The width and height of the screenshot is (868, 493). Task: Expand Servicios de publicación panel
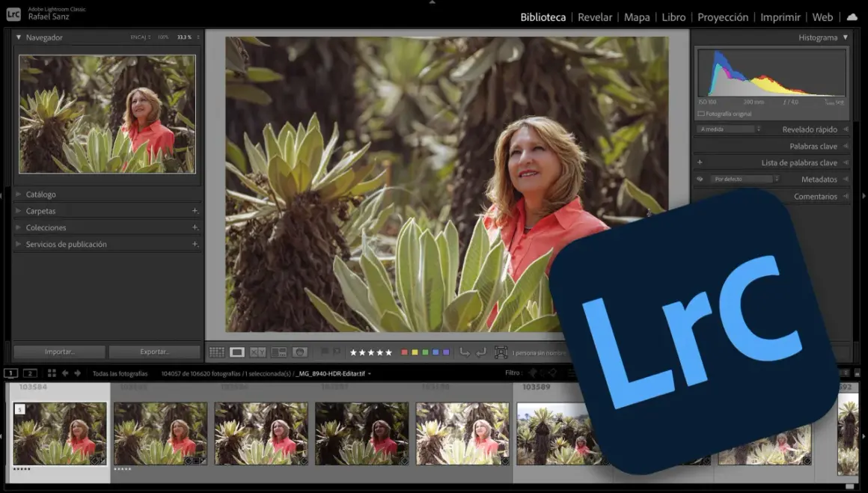(18, 244)
